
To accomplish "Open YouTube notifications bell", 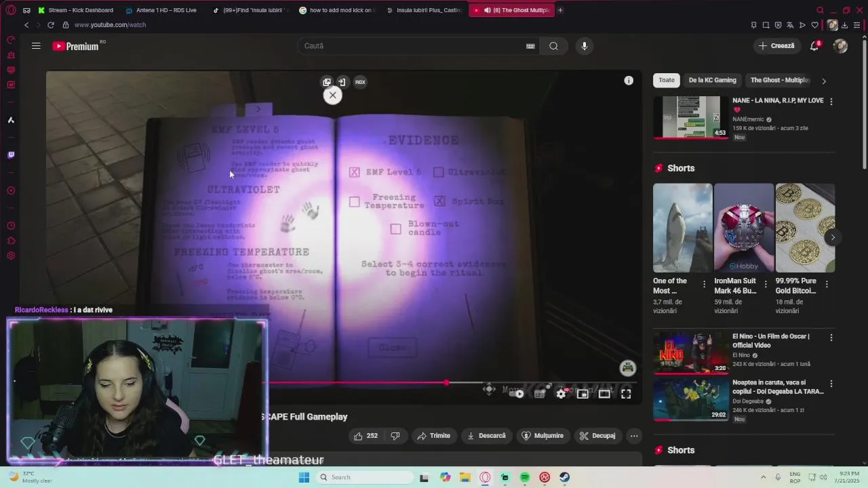I will pyautogui.click(x=814, y=46).
